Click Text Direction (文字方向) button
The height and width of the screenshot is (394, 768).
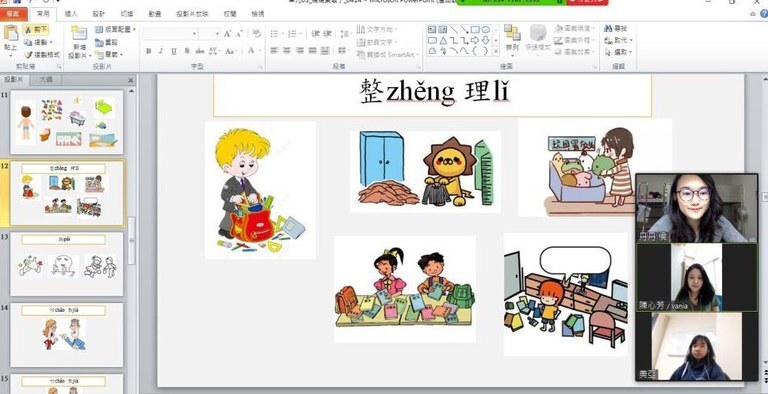click(x=377, y=29)
